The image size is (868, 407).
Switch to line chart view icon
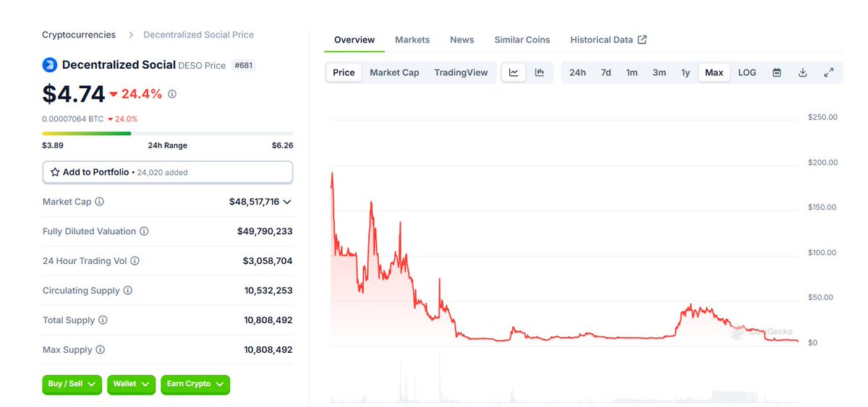point(514,72)
